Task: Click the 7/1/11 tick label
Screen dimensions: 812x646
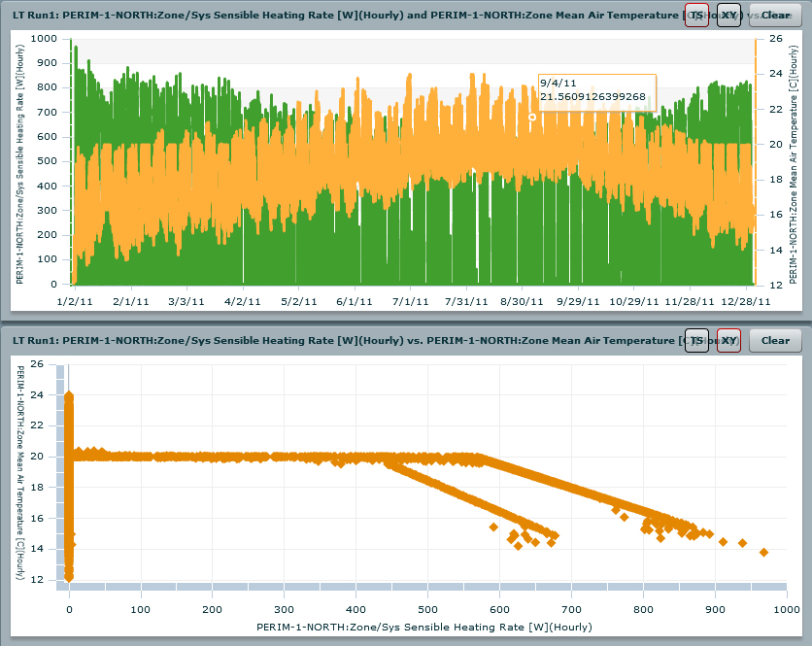Action: point(411,301)
